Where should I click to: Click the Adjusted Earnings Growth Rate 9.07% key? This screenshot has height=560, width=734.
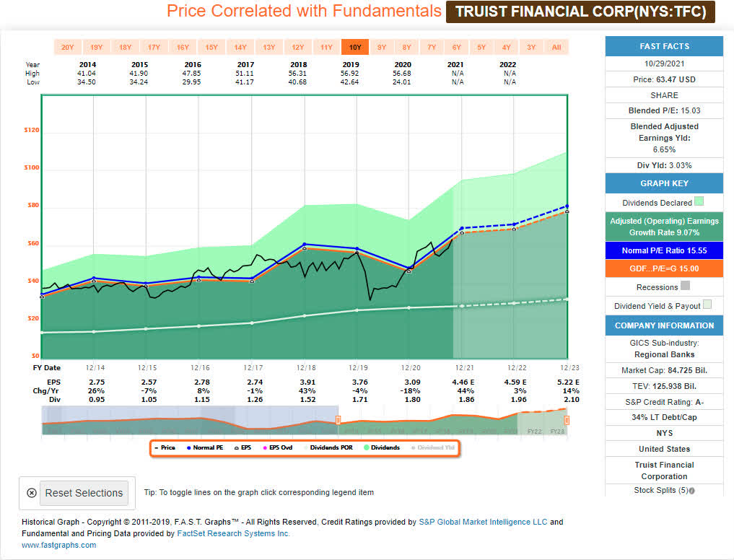[x=664, y=227]
